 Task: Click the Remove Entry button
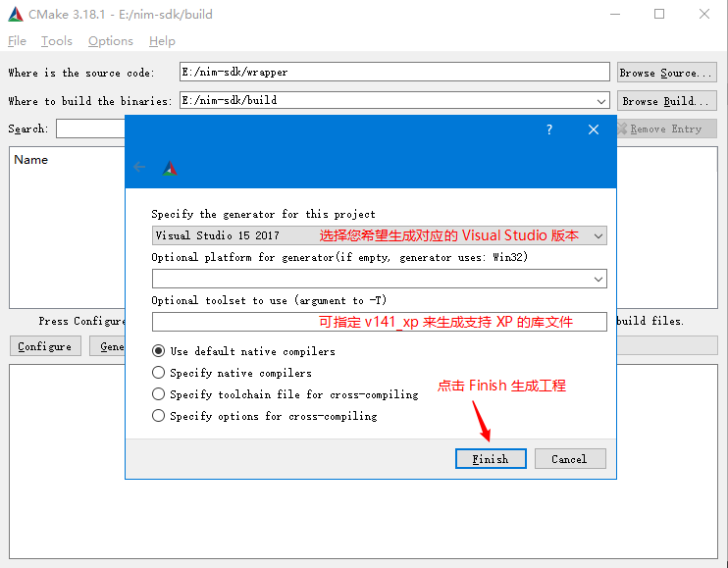tap(666, 129)
